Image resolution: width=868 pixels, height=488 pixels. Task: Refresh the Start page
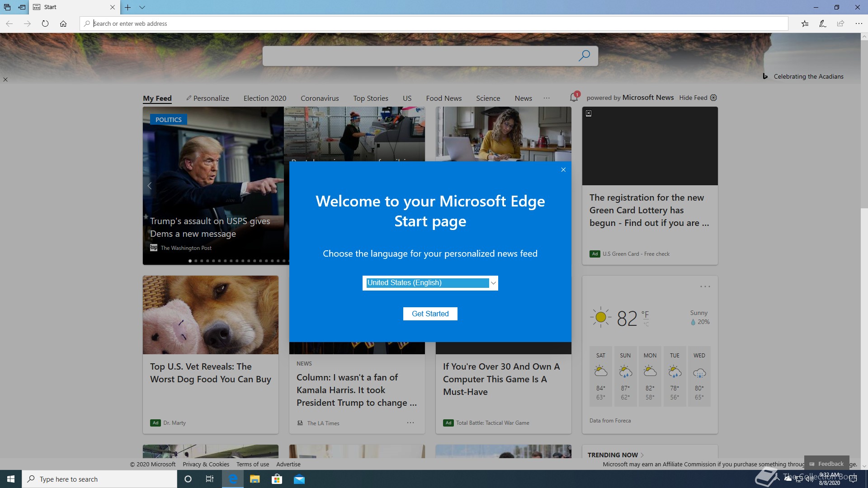(x=45, y=23)
